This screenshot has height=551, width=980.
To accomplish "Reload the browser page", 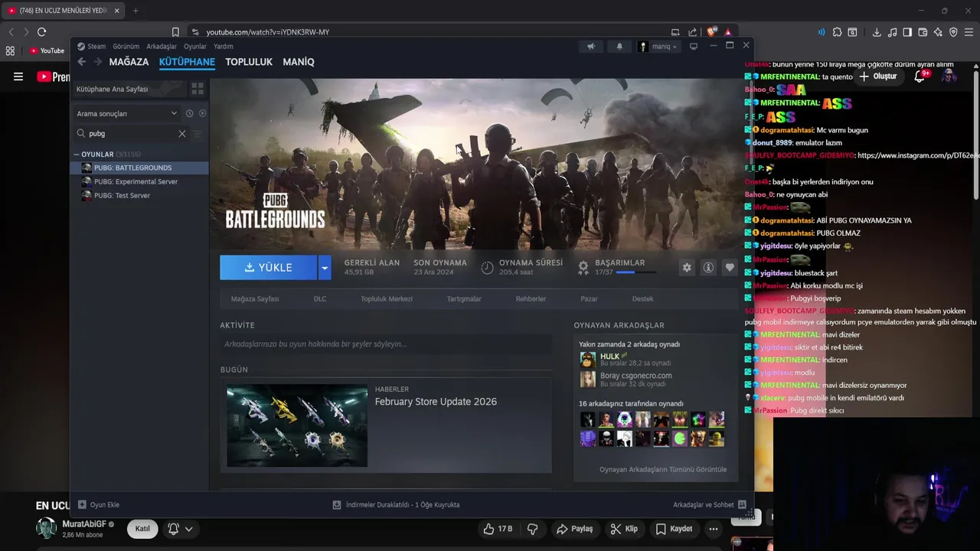I will click(x=41, y=32).
